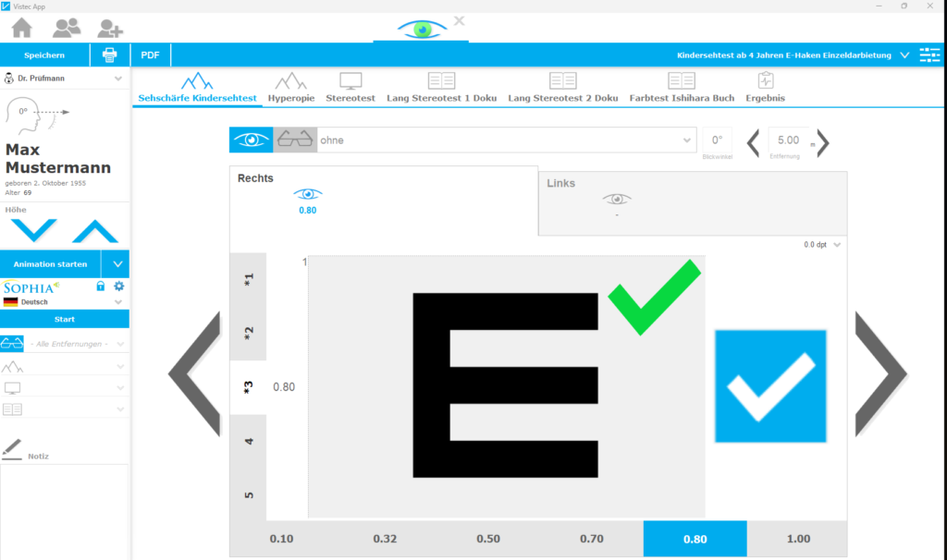Viewport: 947px width, 560px height.
Task: Click the Notiz pencil icon
Action: [12, 449]
